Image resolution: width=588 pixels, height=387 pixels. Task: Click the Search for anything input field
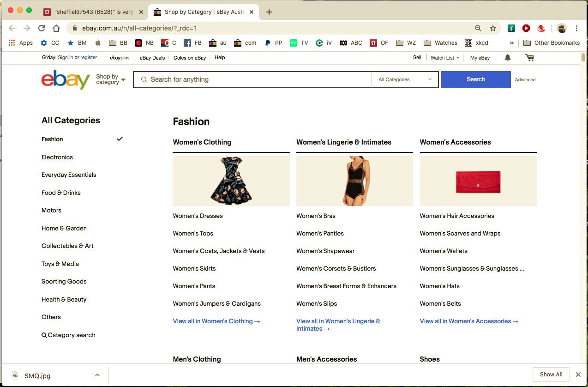point(252,79)
